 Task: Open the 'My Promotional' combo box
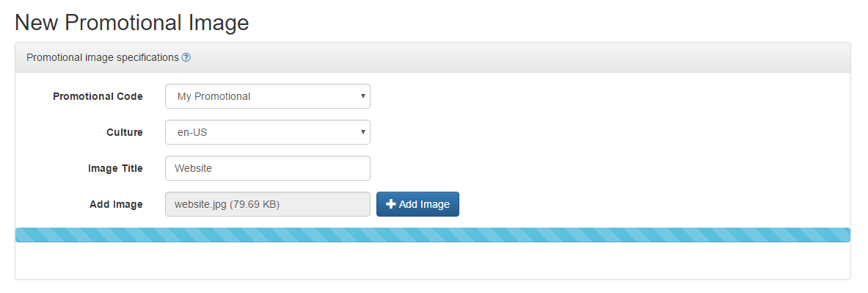coord(267,96)
